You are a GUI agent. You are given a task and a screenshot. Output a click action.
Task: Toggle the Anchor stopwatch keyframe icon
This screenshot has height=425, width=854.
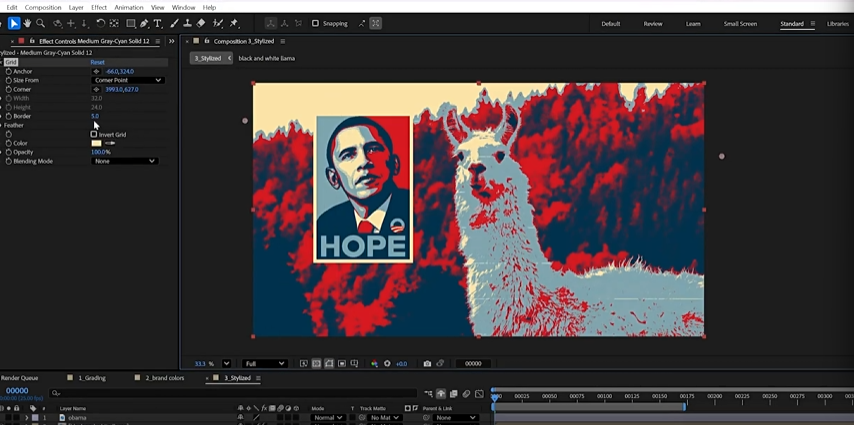click(9, 72)
